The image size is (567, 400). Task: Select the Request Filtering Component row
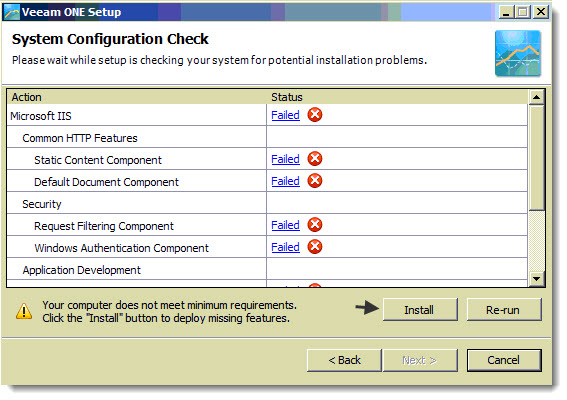click(x=267, y=226)
